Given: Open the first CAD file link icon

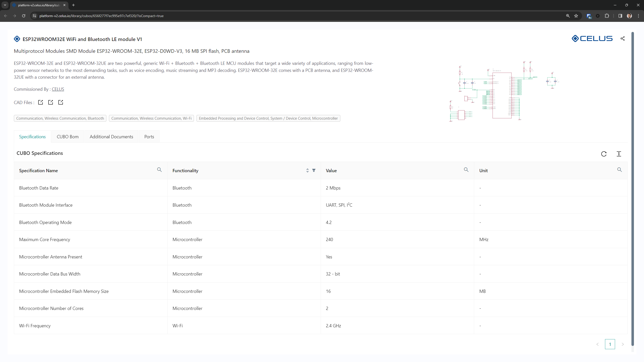Looking at the screenshot, I should point(41,102).
